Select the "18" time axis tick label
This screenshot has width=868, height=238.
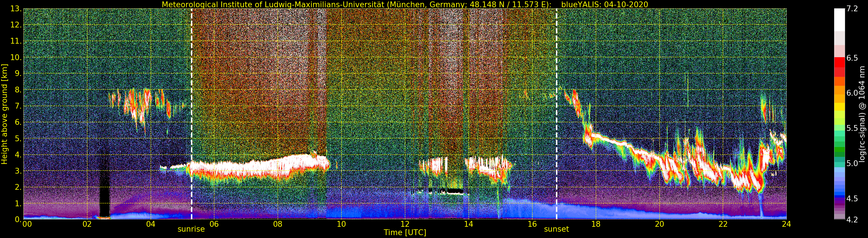[596, 224]
